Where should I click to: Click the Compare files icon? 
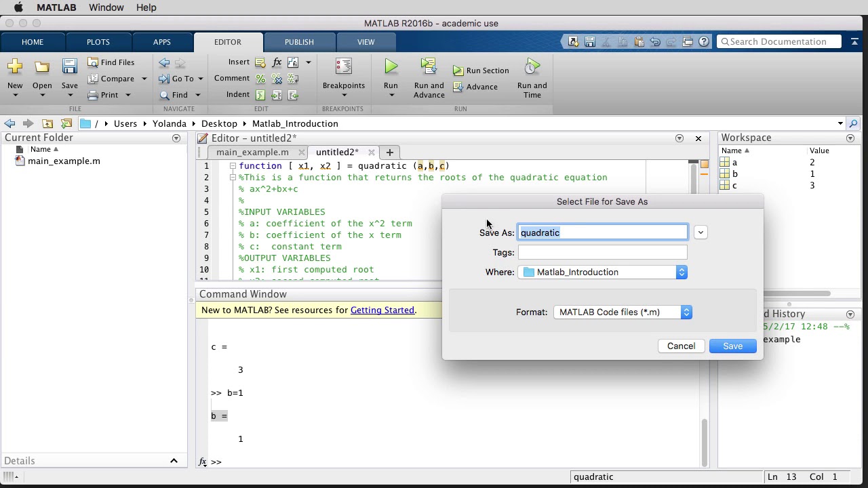93,79
